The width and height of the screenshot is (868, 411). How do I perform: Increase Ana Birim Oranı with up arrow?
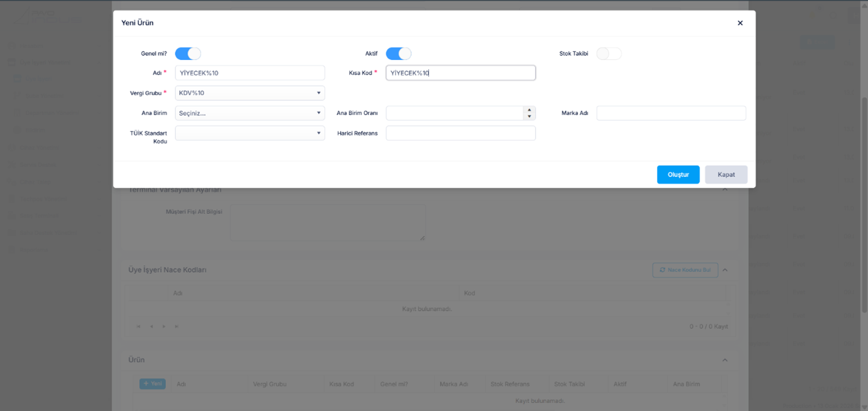click(529, 110)
